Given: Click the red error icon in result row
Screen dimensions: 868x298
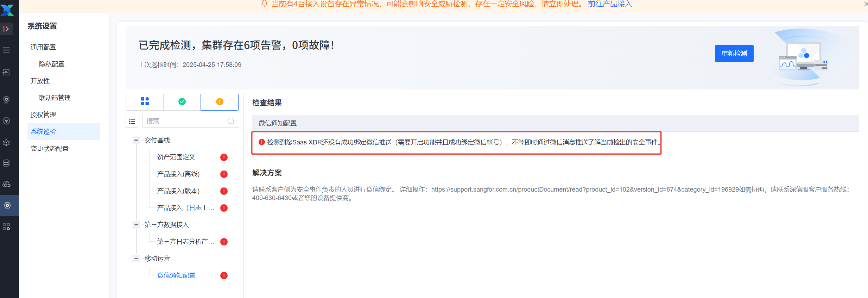Looking at the screenshot, I should click(x=262, y=142).
